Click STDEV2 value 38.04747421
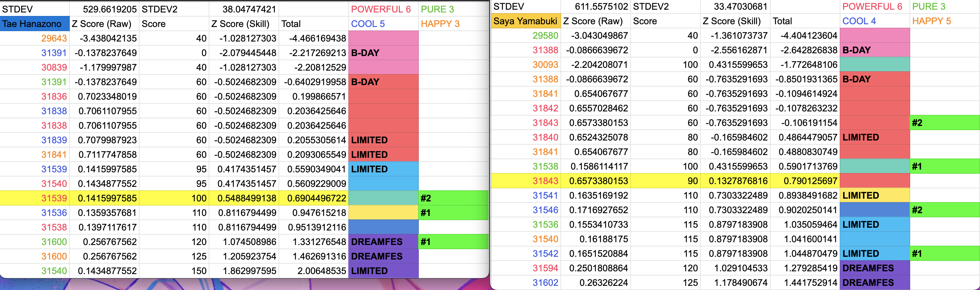This screenshot has width=980, height=290. point(244,9)
